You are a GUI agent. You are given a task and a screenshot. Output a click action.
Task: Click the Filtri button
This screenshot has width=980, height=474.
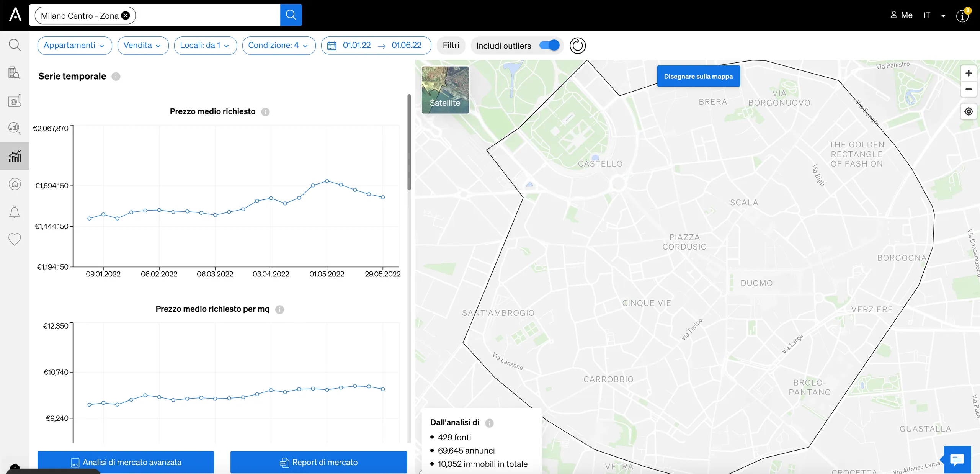451,46
